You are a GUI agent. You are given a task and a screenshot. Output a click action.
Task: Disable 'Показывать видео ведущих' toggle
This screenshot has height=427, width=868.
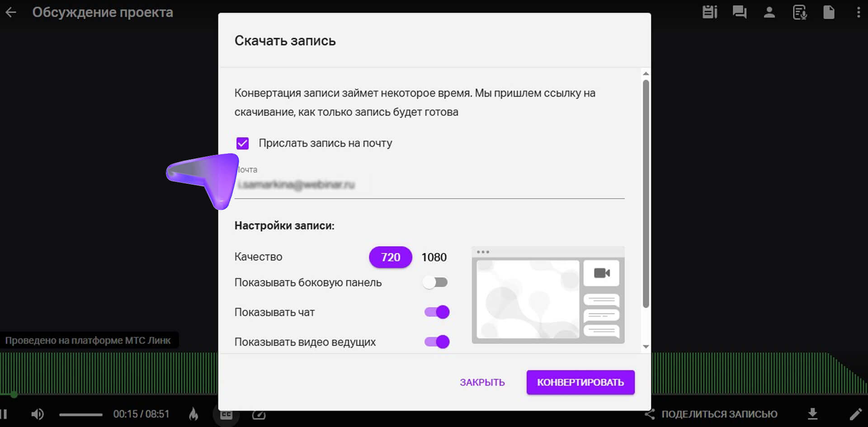[x=436, y=342]
